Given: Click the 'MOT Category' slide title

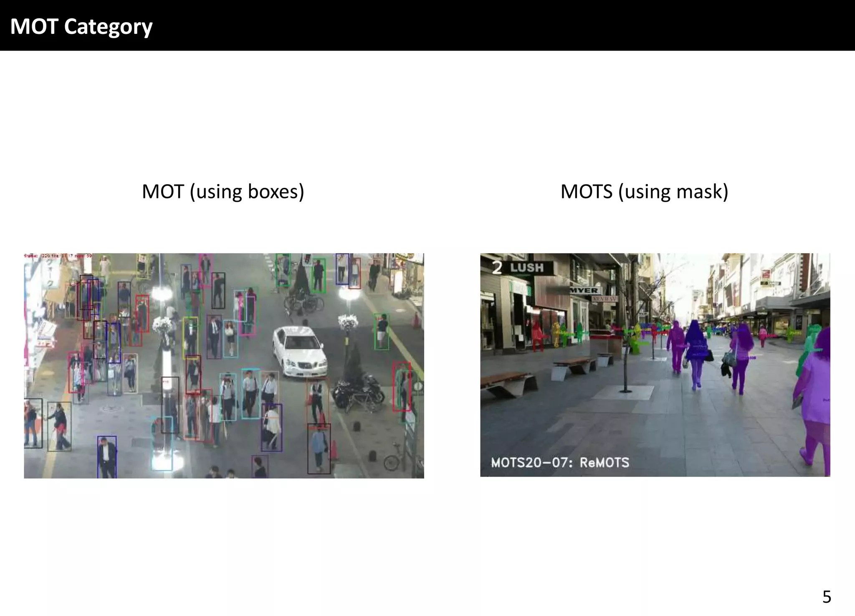Looking at the screenshot, I should [x=81, y=27].
